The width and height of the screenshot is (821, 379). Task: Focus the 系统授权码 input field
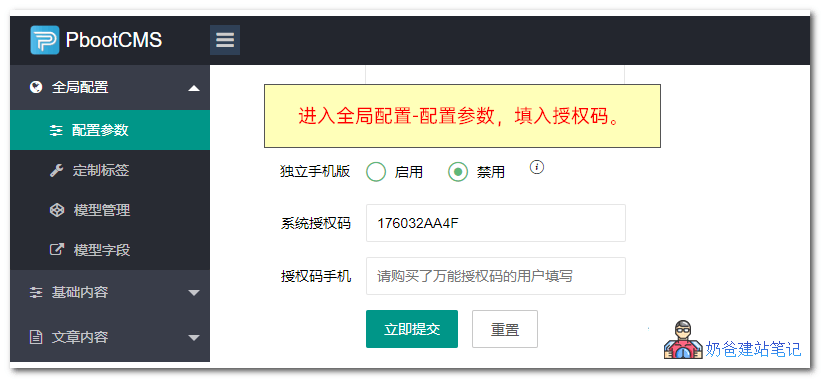[x=496, y=223]
